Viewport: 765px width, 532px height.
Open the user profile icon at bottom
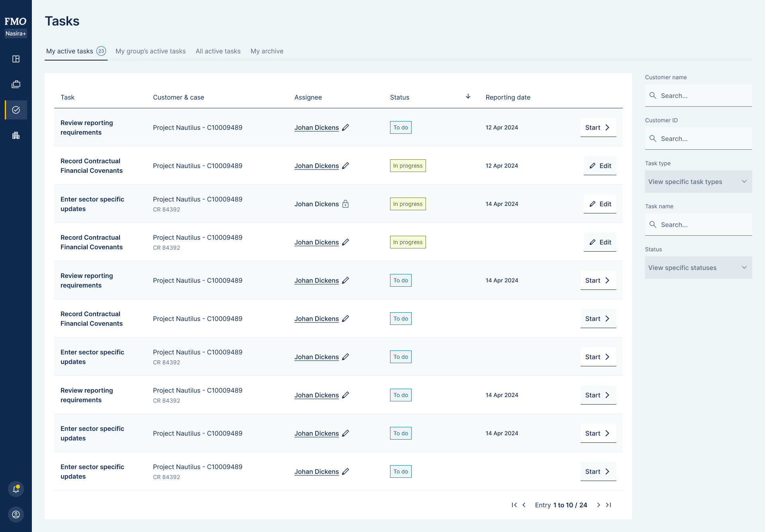(16, 514)
